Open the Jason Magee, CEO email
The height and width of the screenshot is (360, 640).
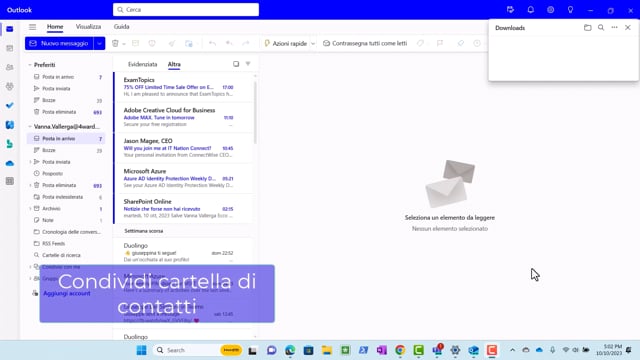tap(183, 147)
